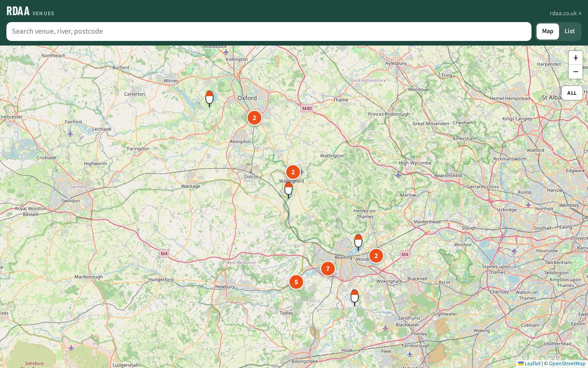
Task: Click the "Didcot" map label
Action: point(251,177)
